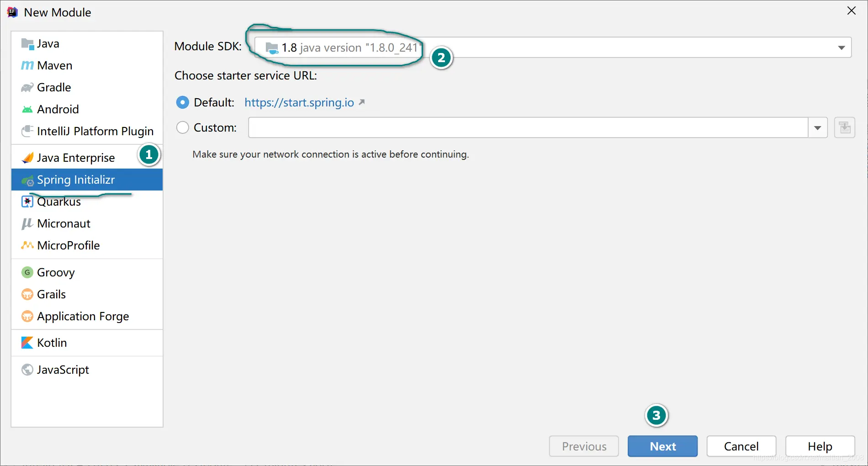
Task: Click the icon button beside custom URL field
Action: [845, 127]
